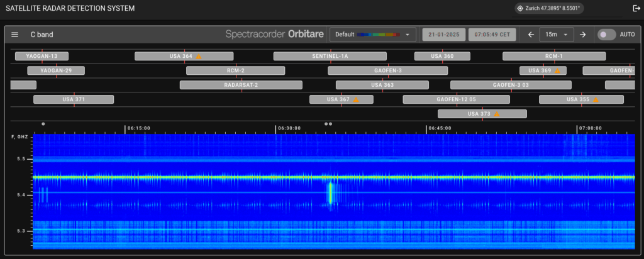This screenshot has width=644, height=259.
Task: Advance time window with right arrow
Action: pos(583,35)
